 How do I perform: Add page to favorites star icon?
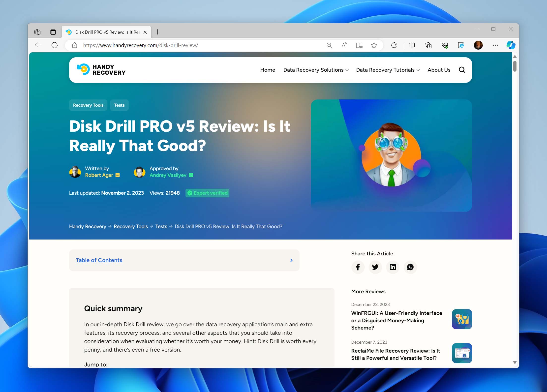374,45
